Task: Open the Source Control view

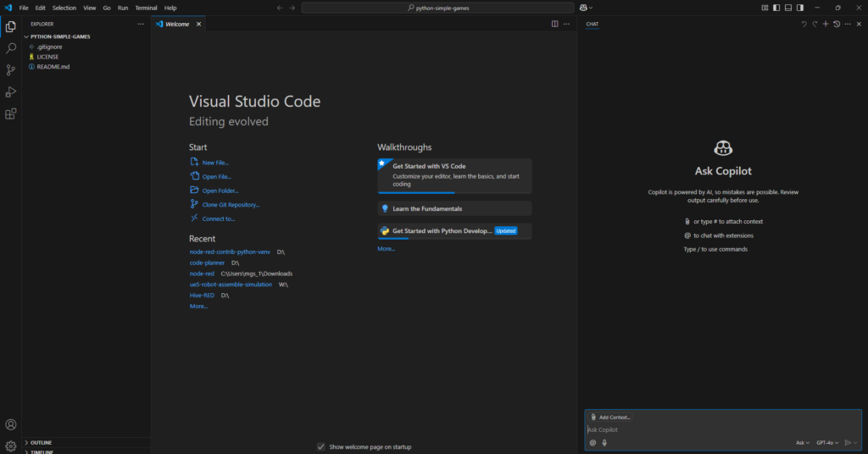Action: coord(11,70)
